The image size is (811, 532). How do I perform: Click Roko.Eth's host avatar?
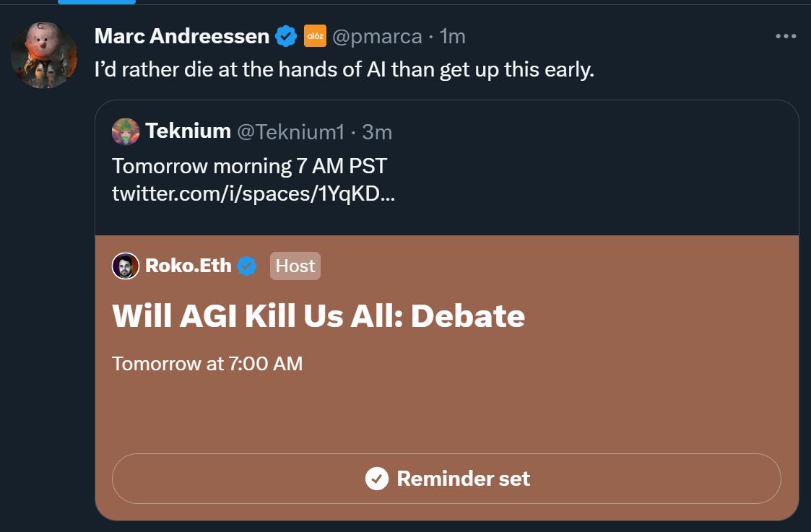(126, 266)
